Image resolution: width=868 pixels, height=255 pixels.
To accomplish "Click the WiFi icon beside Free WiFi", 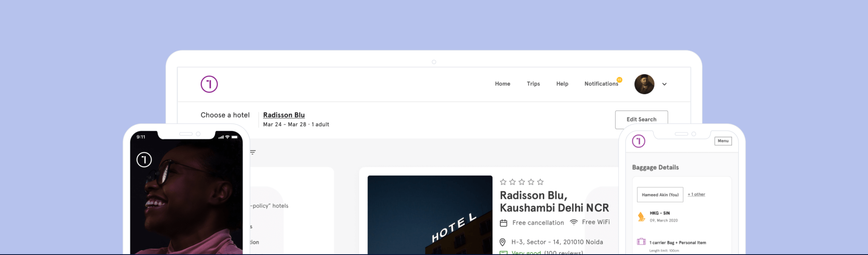I will tap(574, 222).
